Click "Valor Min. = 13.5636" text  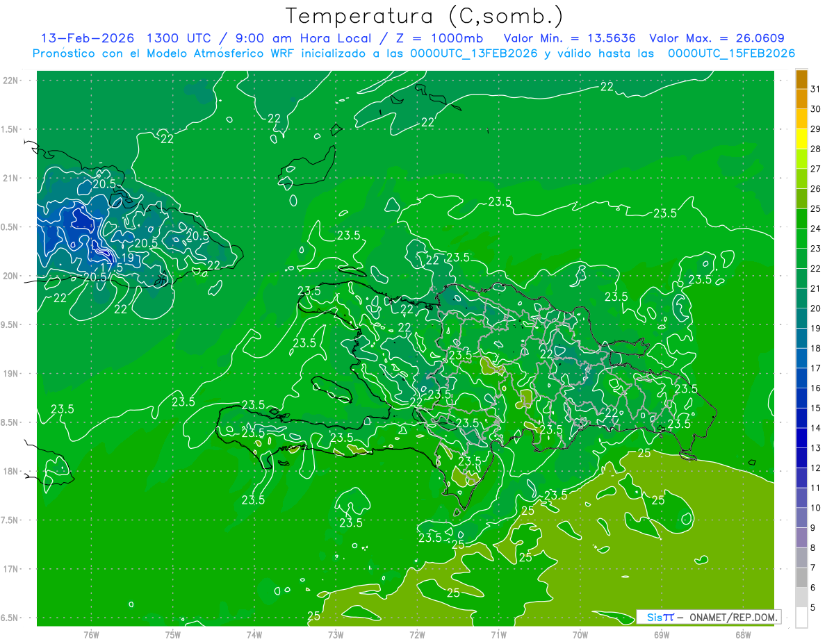click(x=569, y=38)
